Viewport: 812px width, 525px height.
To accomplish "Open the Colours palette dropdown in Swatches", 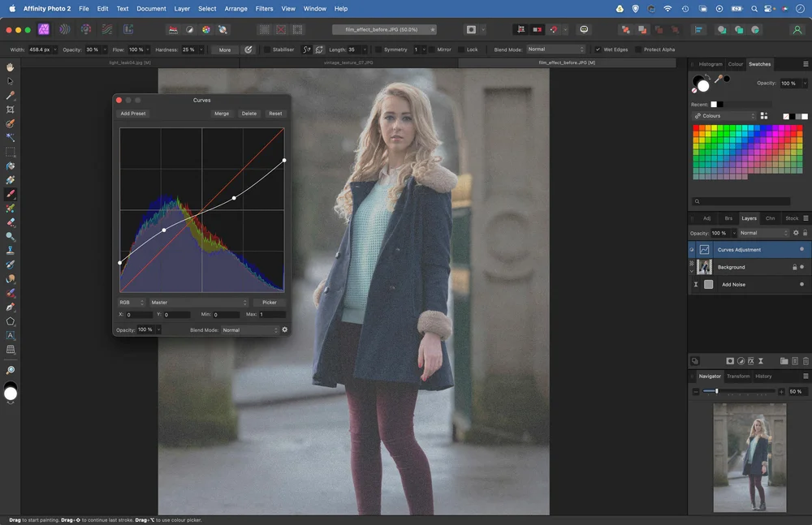I will [724, 116].
